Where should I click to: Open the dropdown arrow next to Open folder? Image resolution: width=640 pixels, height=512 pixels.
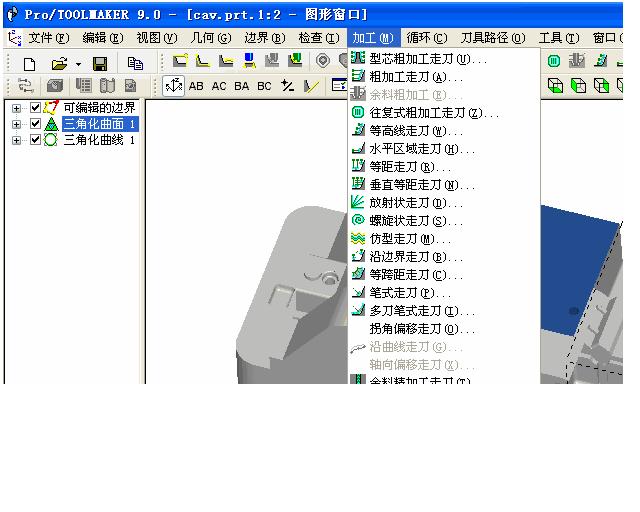coord(78,64)
